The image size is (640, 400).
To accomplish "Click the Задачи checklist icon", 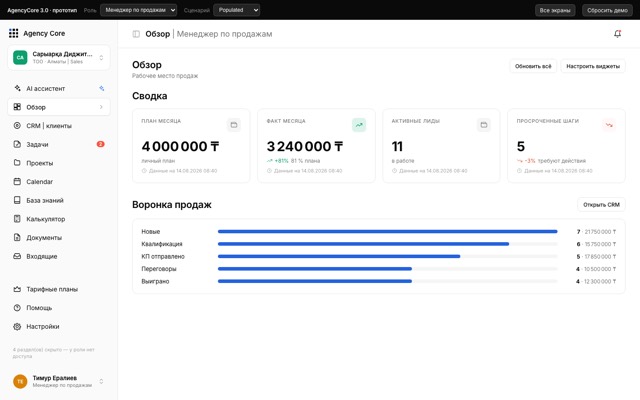I will tap(17, 144).
